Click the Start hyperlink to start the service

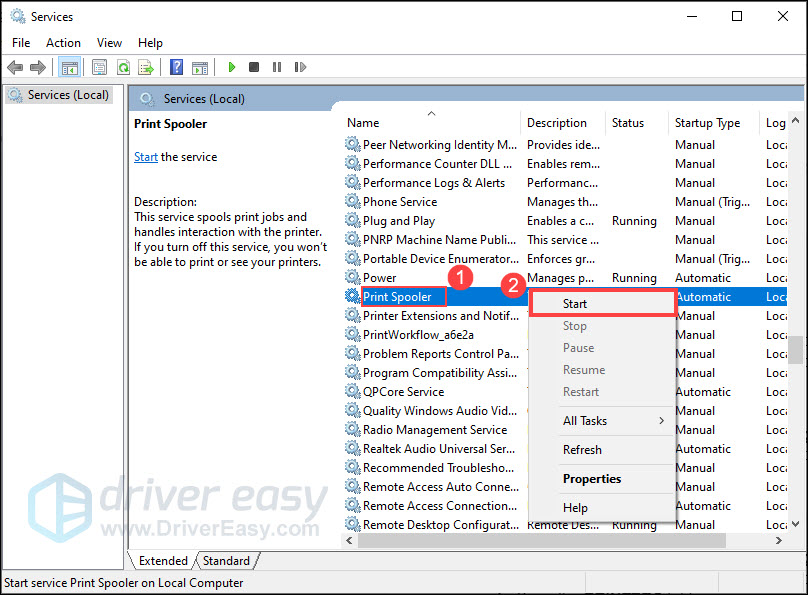145,156
